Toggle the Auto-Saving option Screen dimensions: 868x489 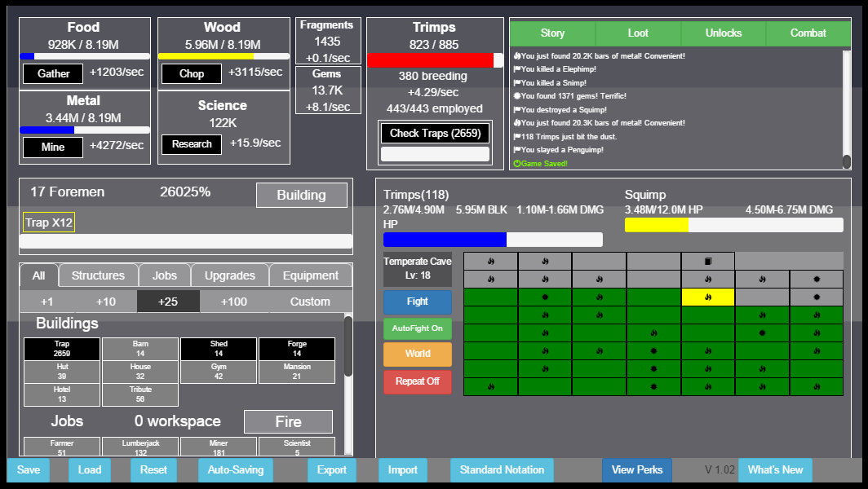click(x=236, y=470)
